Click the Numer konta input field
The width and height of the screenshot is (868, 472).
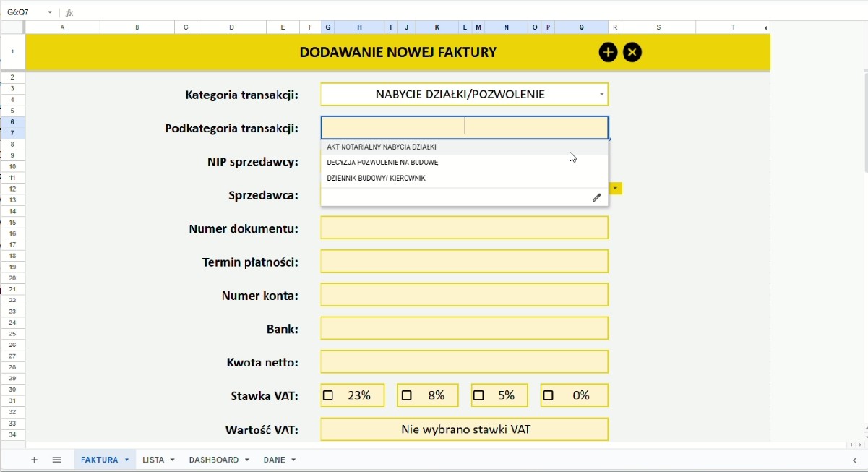(465, 295)
